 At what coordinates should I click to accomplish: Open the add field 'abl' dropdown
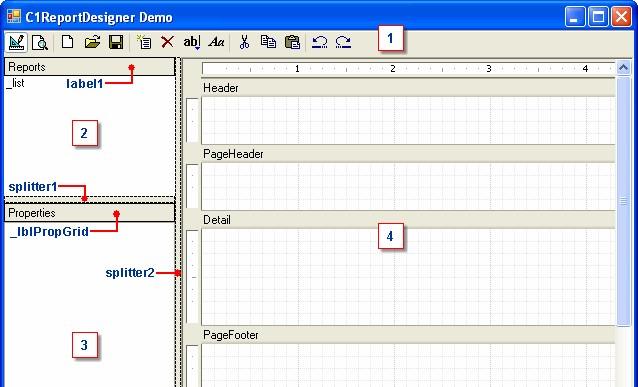pyautogui.click(x=192, y=42)
